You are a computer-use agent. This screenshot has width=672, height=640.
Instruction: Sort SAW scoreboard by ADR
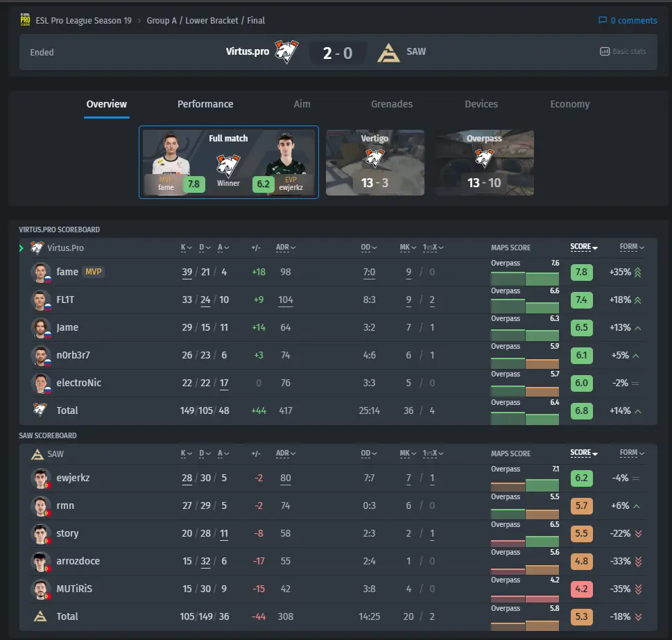click(286, 453)
